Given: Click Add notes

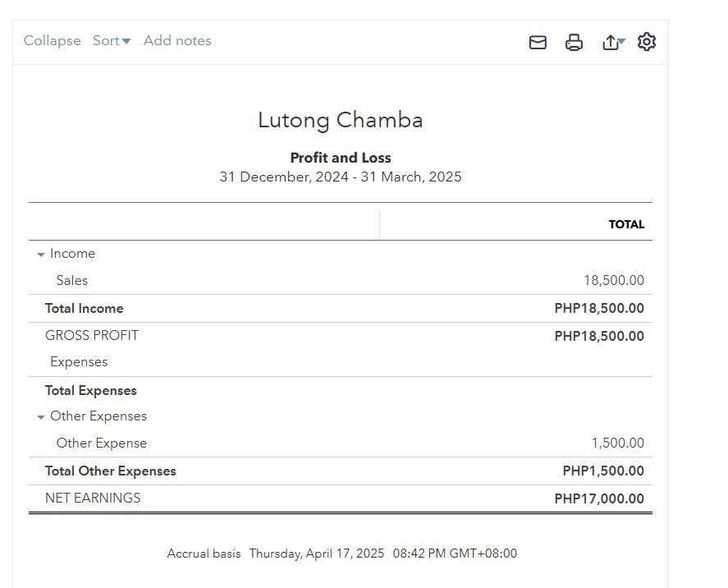Looking at the screenshot, I should [x=177, y=41].
